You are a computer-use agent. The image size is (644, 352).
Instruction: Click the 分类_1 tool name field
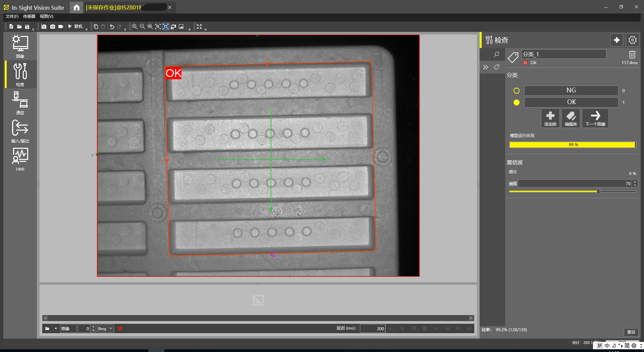pyautogui.click(x=564, y=54)
